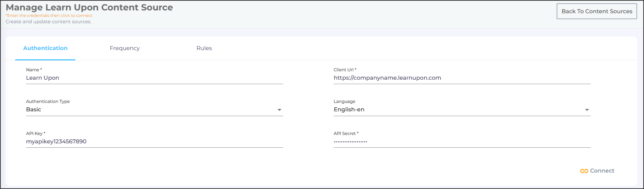Click the orange 'Enter the credentials' hint text
644x189 pixels.
pos(49,16)
